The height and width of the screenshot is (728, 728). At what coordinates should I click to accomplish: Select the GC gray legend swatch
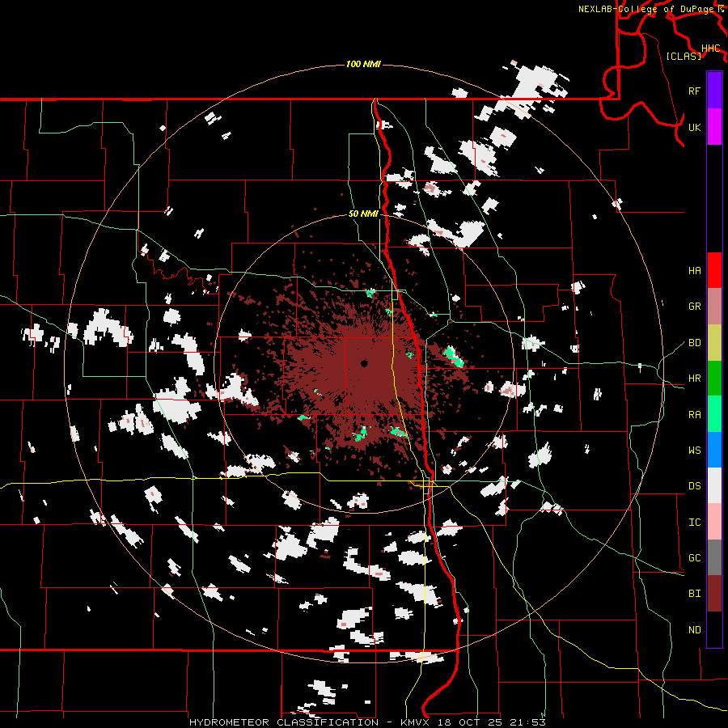point(714,557)
